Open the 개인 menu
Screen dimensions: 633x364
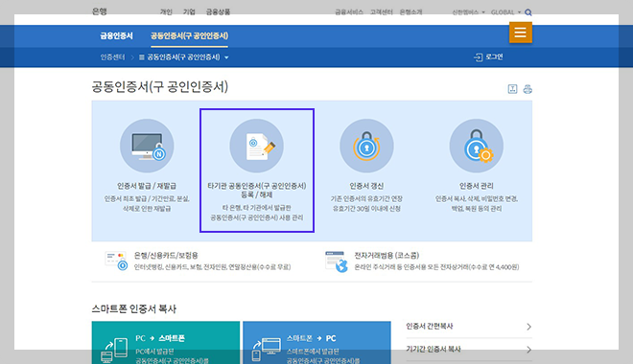click(x=166, y=12)
